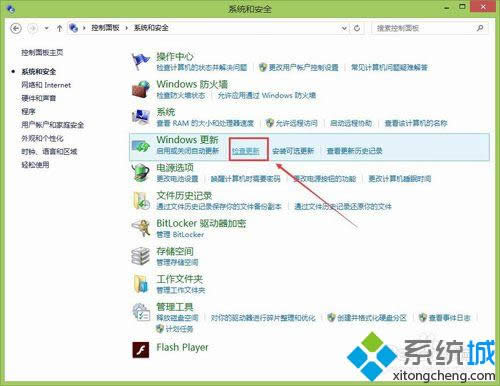500x386 pixels.
Task: Click the Forward arrow navigation button
Action: pos(32,28)
